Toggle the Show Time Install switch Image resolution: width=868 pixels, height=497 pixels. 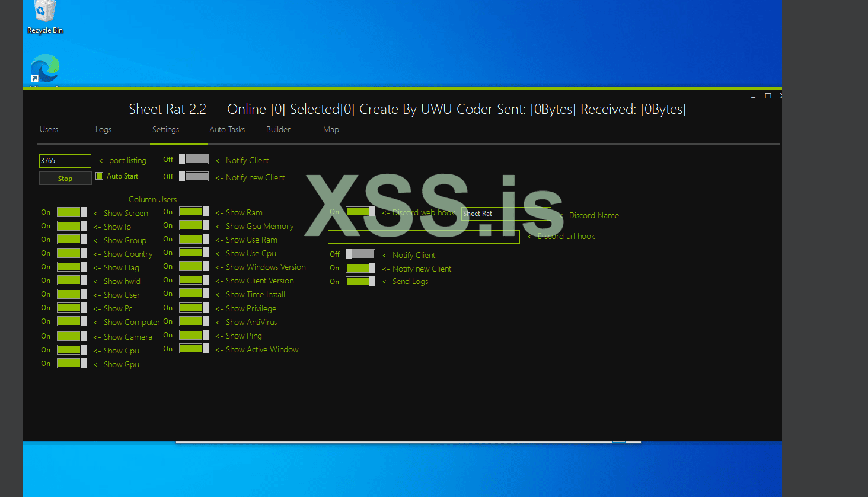click(194, 294)
